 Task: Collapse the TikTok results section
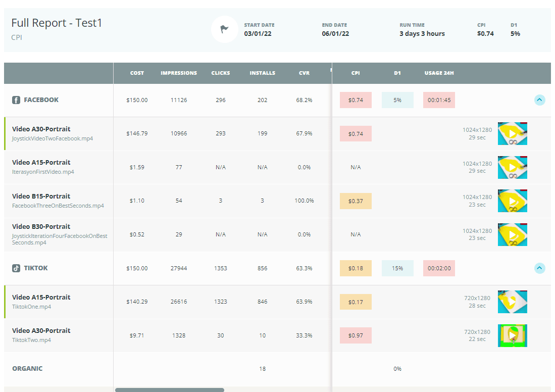(540, 268)
